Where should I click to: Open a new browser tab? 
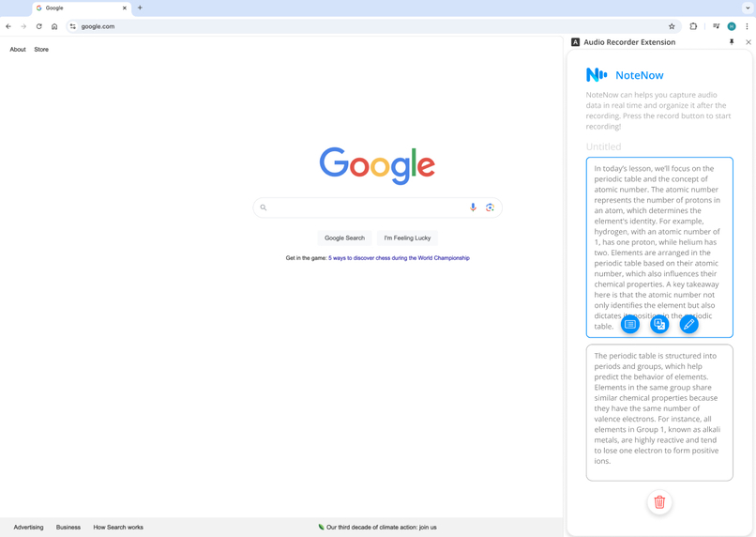[140, 8]
